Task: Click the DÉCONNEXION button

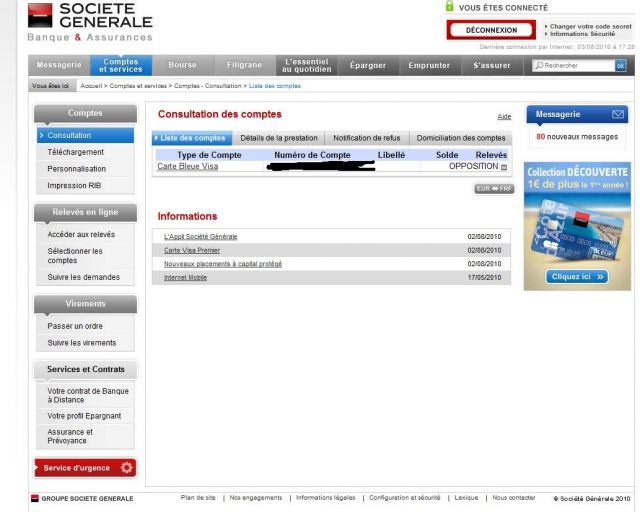Action: pyautogui.click(x=491, y=30)
